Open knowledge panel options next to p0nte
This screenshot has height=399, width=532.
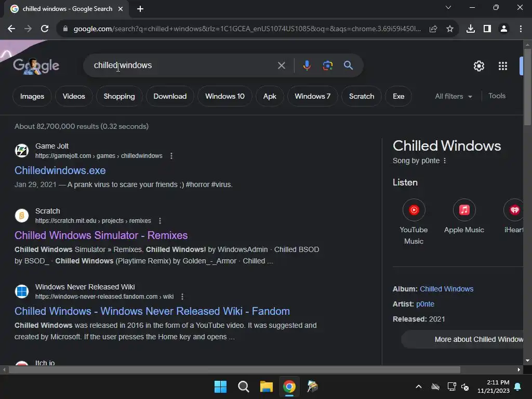tap(445, 161)
